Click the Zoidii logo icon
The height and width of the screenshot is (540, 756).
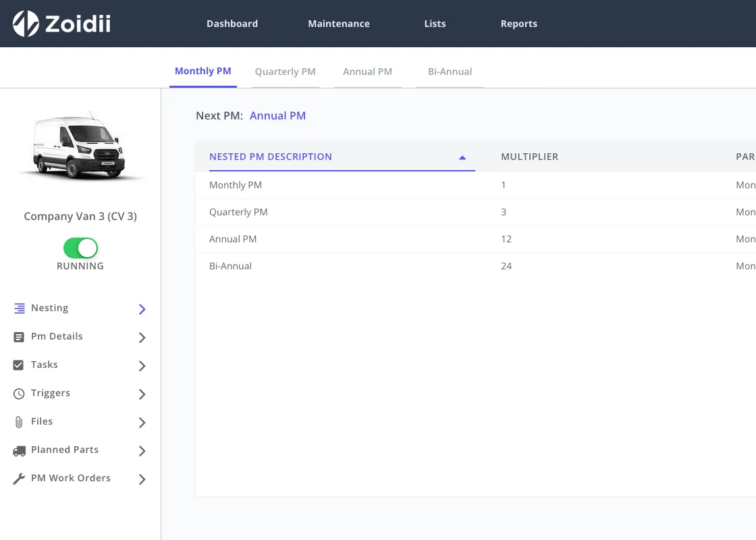(26, 24)
